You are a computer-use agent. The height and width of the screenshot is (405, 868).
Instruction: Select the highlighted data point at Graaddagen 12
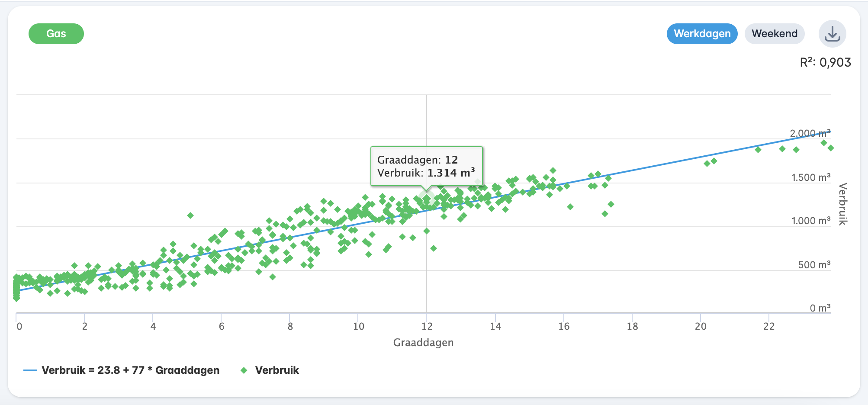point(427,199)
